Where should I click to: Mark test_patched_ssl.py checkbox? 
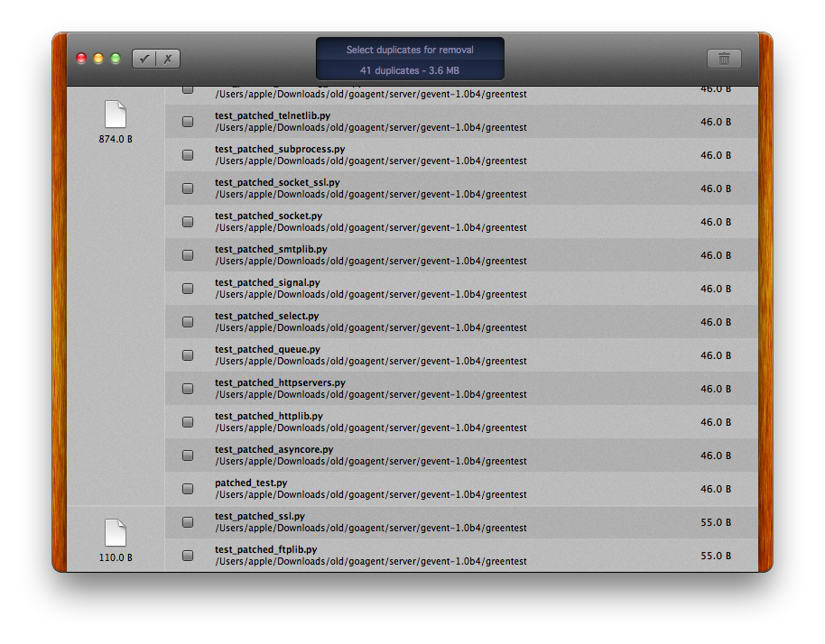[188, 522]
